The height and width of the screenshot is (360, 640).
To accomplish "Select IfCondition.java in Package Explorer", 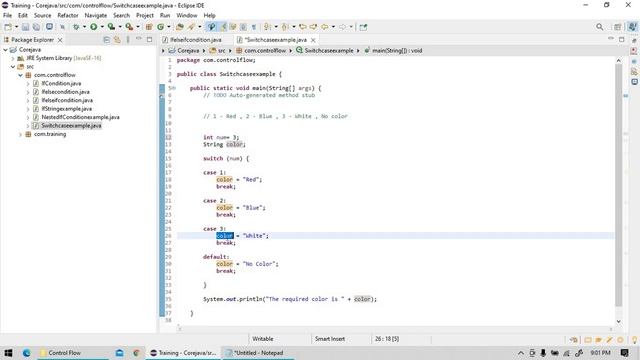I will [61, 83].
